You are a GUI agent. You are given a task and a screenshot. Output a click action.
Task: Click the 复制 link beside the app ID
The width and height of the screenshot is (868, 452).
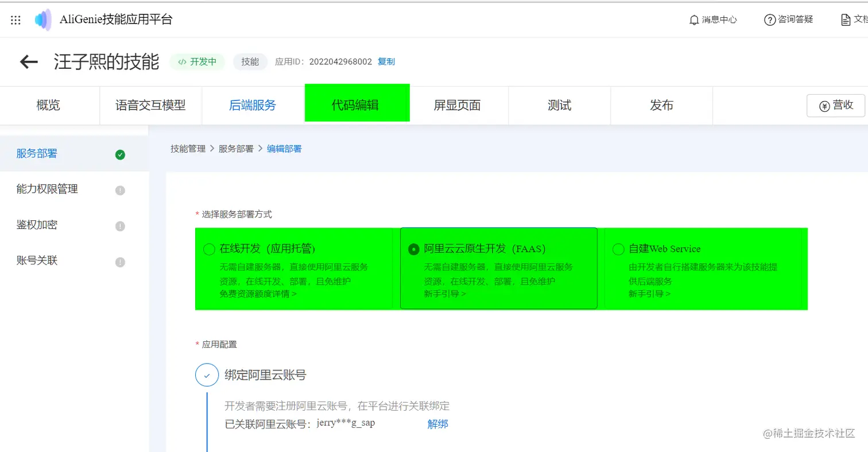point(386,61)
